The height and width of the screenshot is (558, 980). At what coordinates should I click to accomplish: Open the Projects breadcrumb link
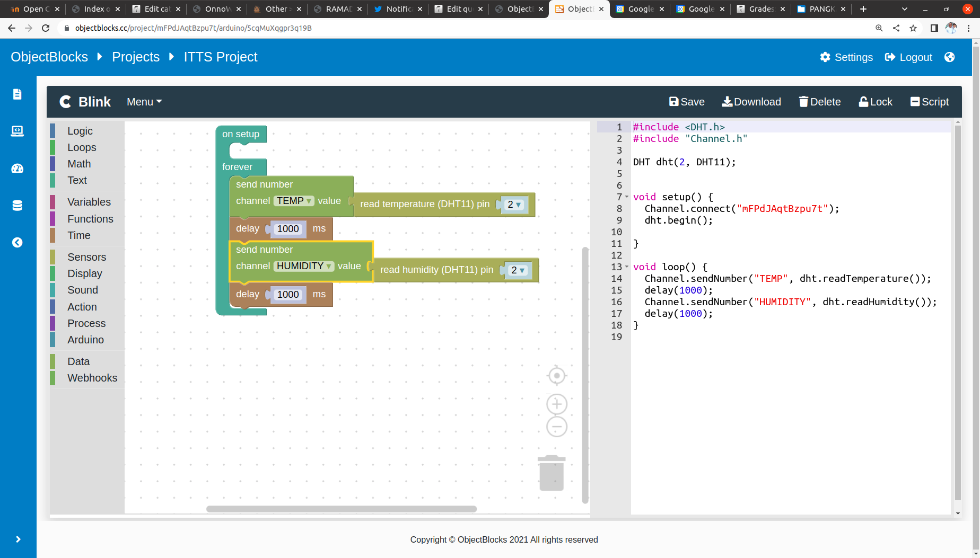(136, 57)
